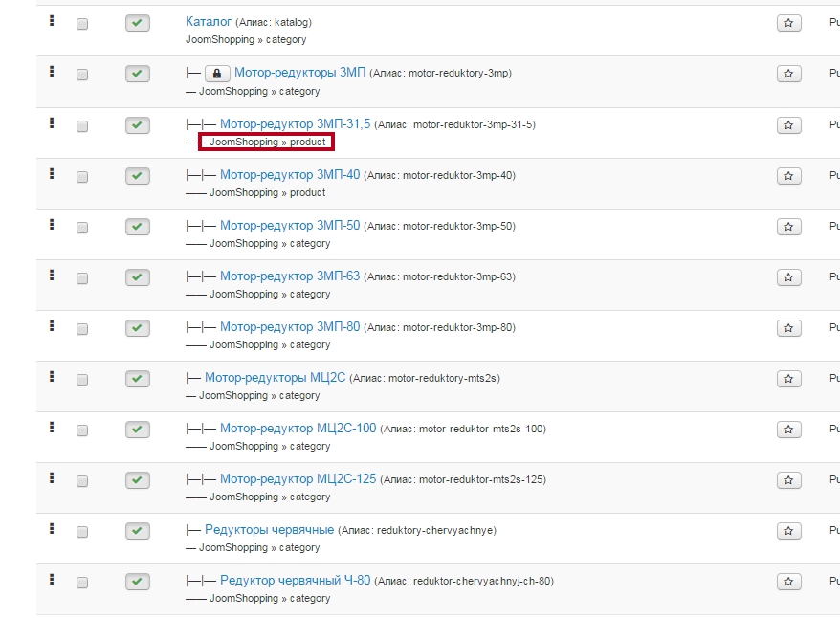Screen dimensions: 840x618
Task: Click star icon for Мотор-редуктор МЦ2С-125
Action: [788, 480]
